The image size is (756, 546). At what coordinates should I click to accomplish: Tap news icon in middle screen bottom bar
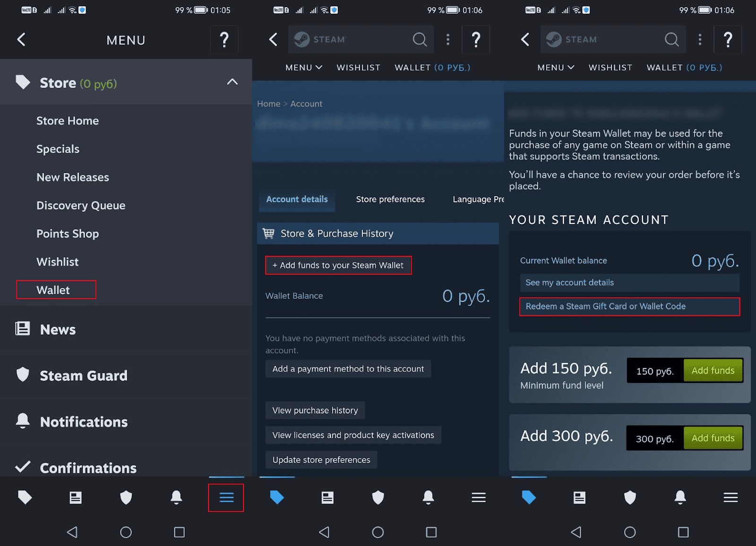pos(327,497)
